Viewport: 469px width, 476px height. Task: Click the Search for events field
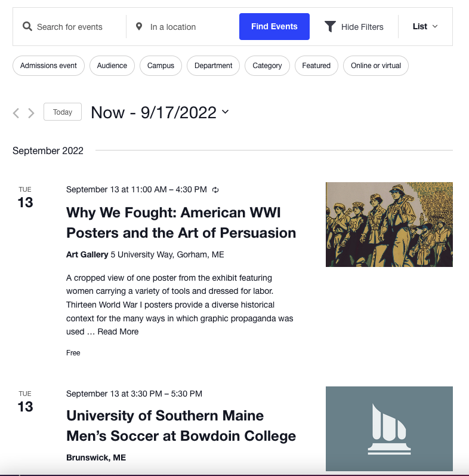click(x=69, y=27)
